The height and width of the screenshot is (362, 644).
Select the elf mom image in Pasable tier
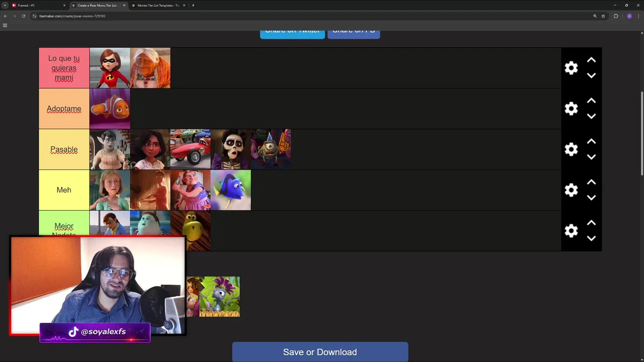tap(110, 149)
